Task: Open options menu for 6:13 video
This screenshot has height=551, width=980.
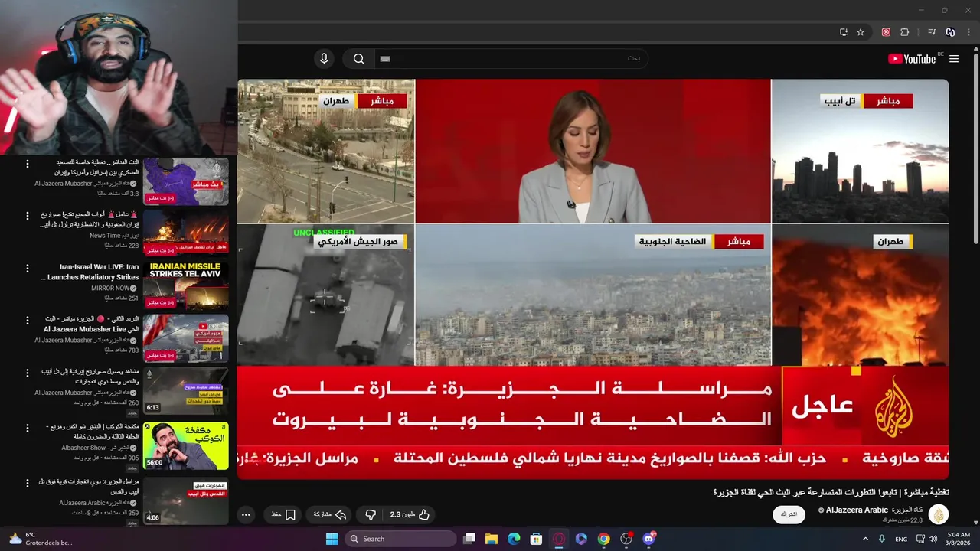Action: (28, 373)
